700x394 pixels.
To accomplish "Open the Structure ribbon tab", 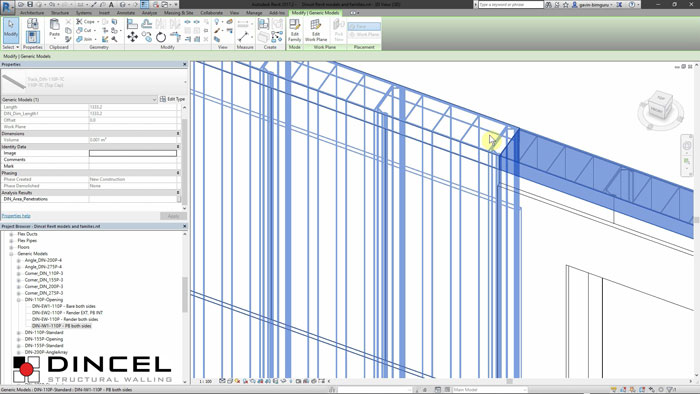I will coord(60,13).
